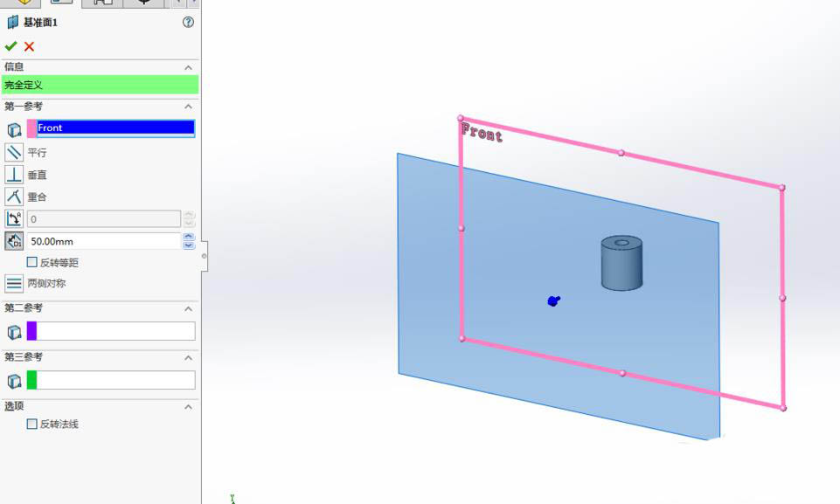The height and width of the screenshot is (504, 840).
Task: Click the reference cube icon beside Front
Action: point(12,128)
